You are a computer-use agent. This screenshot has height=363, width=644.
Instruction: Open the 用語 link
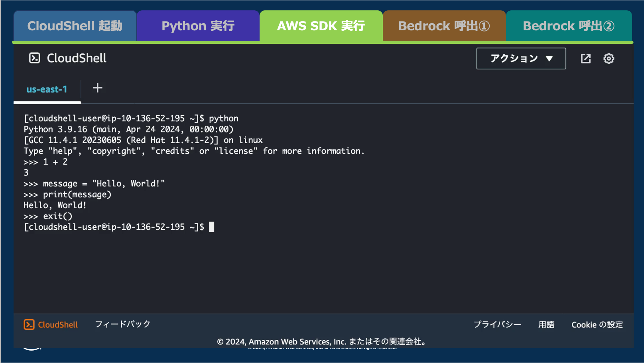546,325
